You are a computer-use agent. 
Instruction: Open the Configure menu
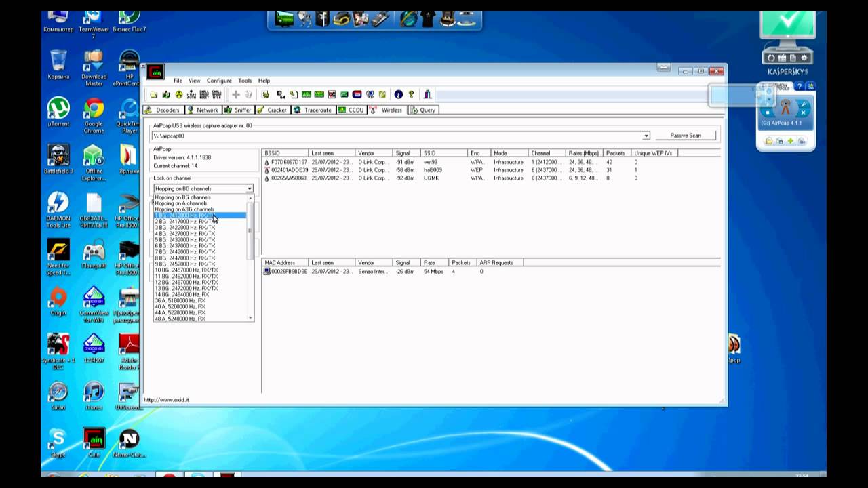point(219,81)
